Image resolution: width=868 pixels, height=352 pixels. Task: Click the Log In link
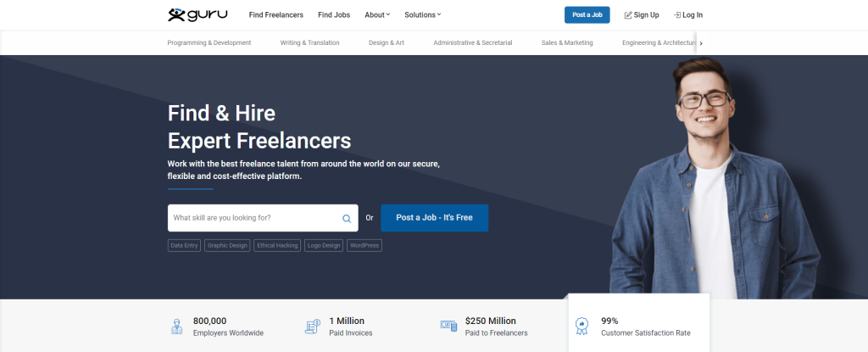point(688,15)
